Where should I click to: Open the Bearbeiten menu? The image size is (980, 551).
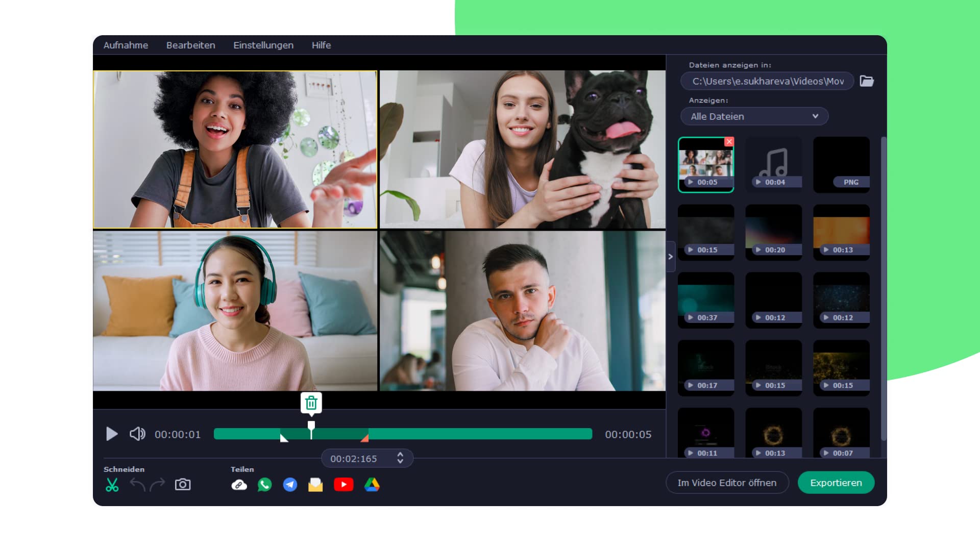190,45
